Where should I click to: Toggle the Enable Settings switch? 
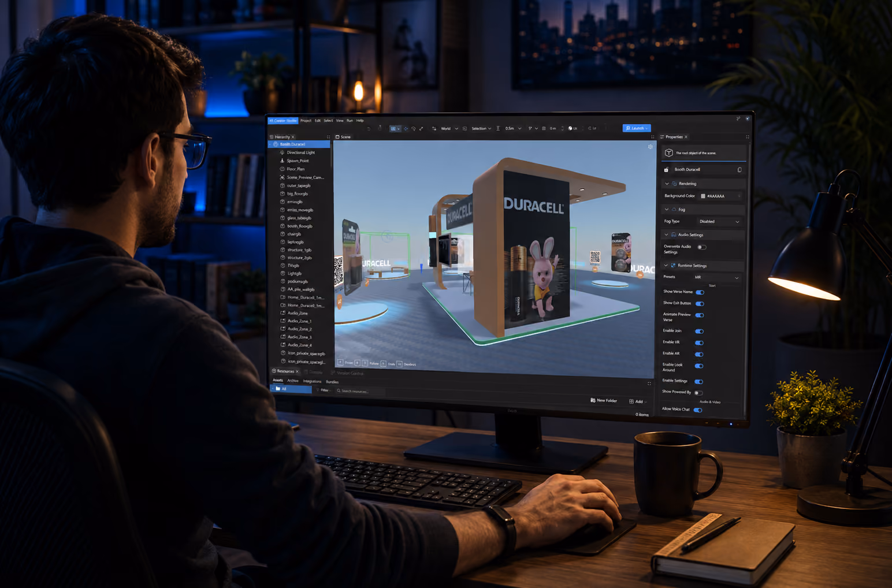coord(698,382)
